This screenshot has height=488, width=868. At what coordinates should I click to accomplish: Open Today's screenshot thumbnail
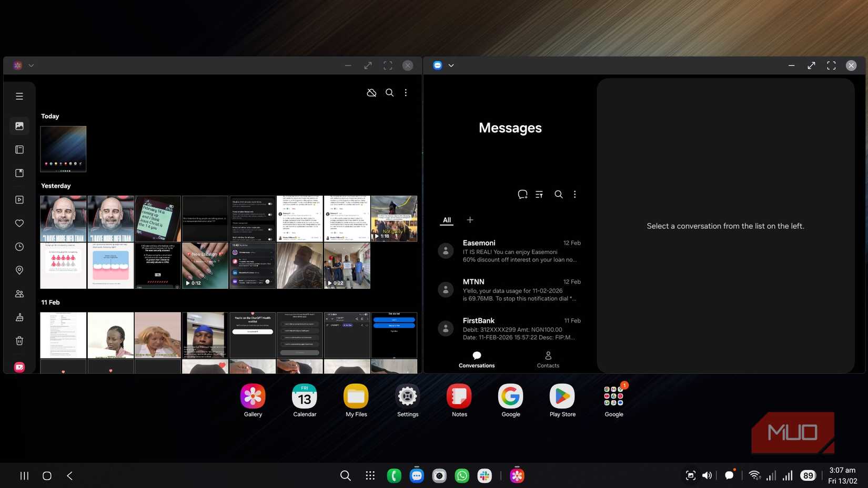pos(63,149)
